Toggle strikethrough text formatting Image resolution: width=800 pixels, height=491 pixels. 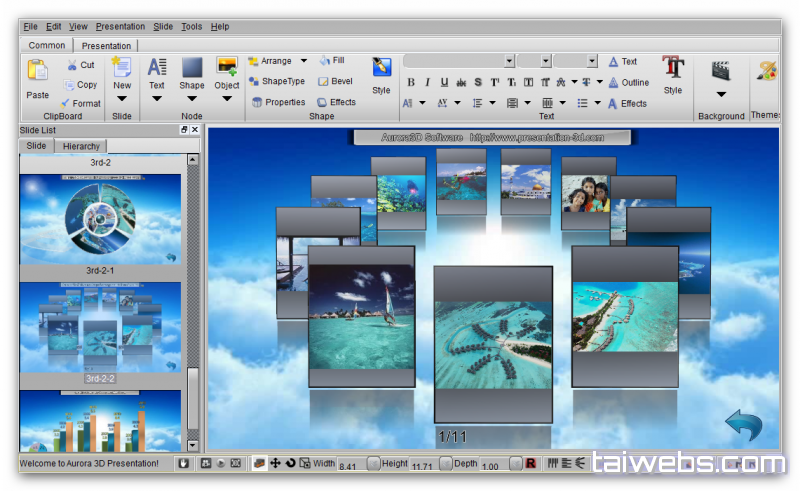point(461,82)
